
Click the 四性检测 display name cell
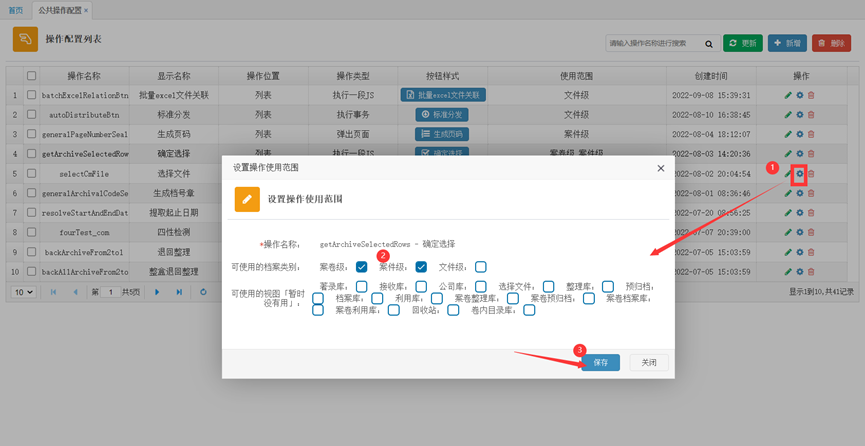coord(174,232)
